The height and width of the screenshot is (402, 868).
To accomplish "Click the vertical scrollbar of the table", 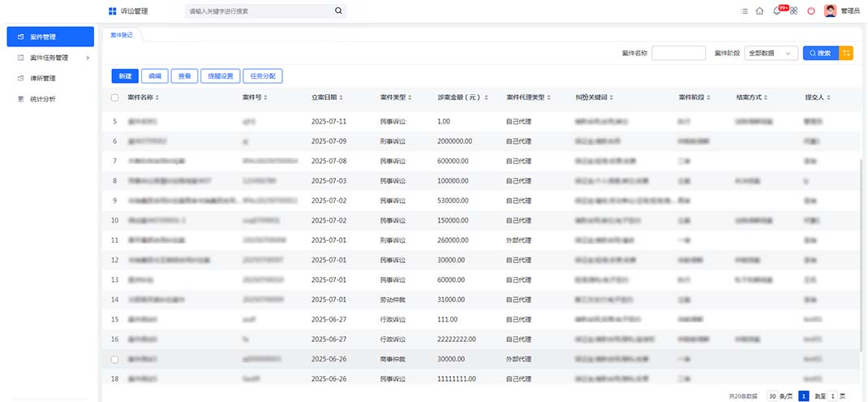I will (862, 244).
